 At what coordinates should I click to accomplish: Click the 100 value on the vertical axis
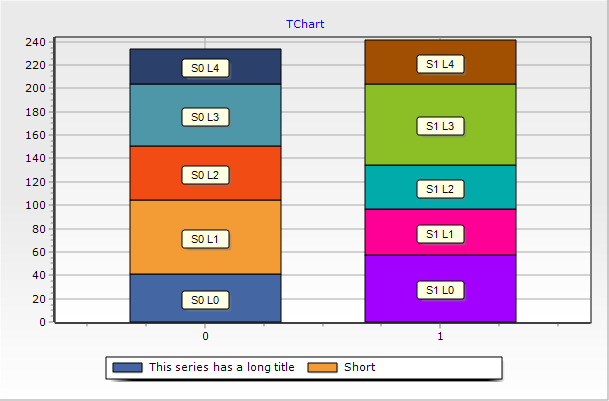(x=36, y=205)
